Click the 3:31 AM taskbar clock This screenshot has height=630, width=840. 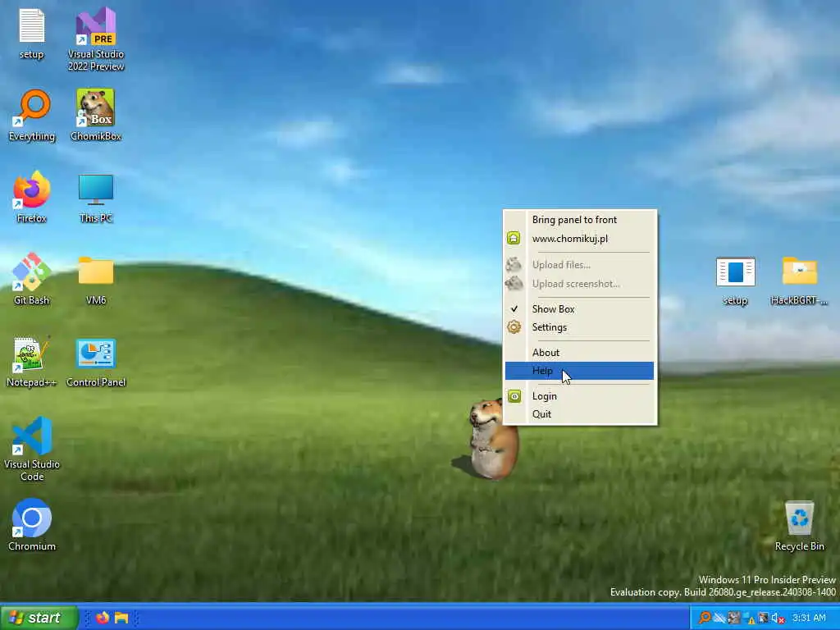(x=809, y=618)
